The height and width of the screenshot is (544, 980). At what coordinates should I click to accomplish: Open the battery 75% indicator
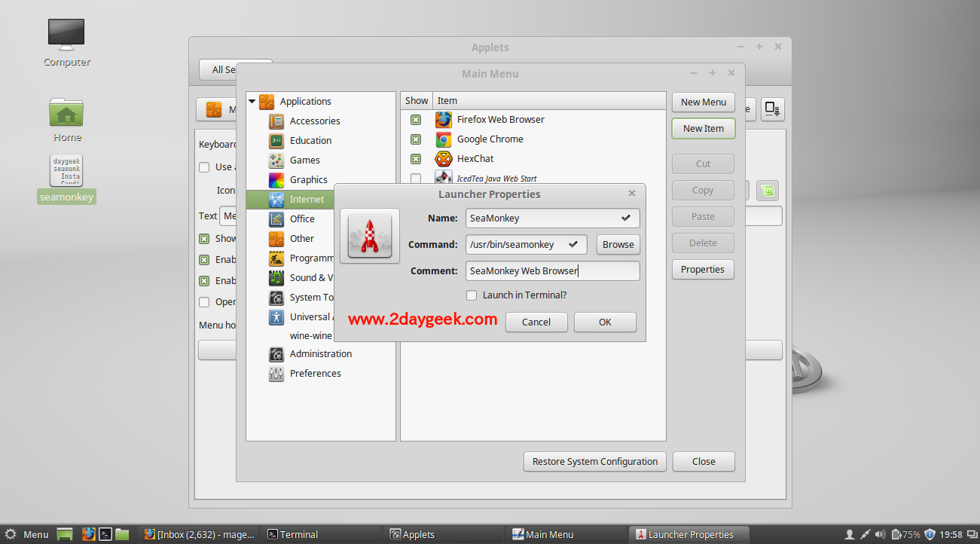click(906, 534)
